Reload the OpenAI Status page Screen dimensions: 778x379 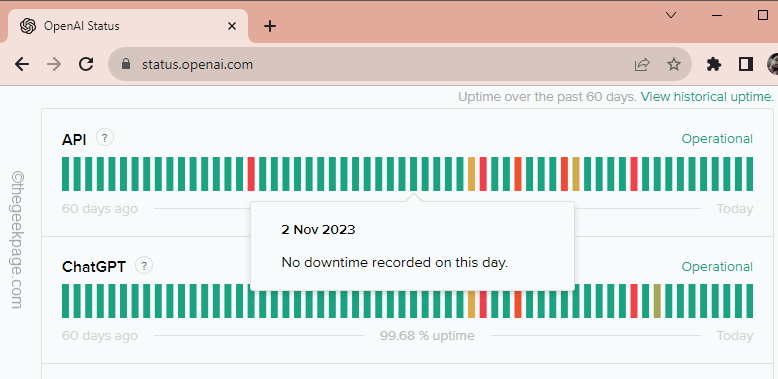[86, 64]
